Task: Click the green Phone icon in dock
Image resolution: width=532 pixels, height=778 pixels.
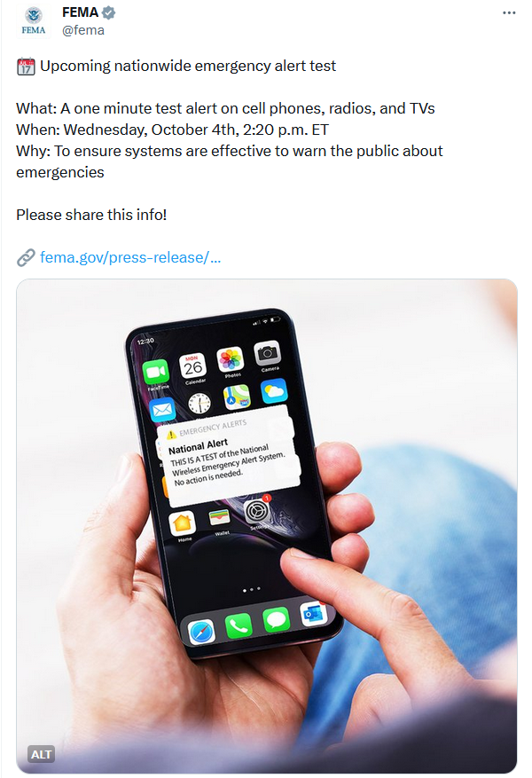Action: coord(239,626)
